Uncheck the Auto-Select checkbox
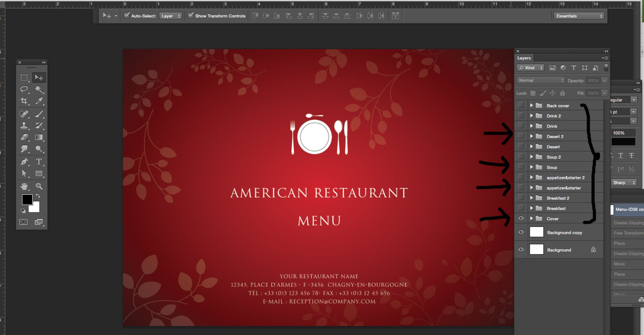The width and height of the screenshot is (644, 335). [x=127, y=16]
